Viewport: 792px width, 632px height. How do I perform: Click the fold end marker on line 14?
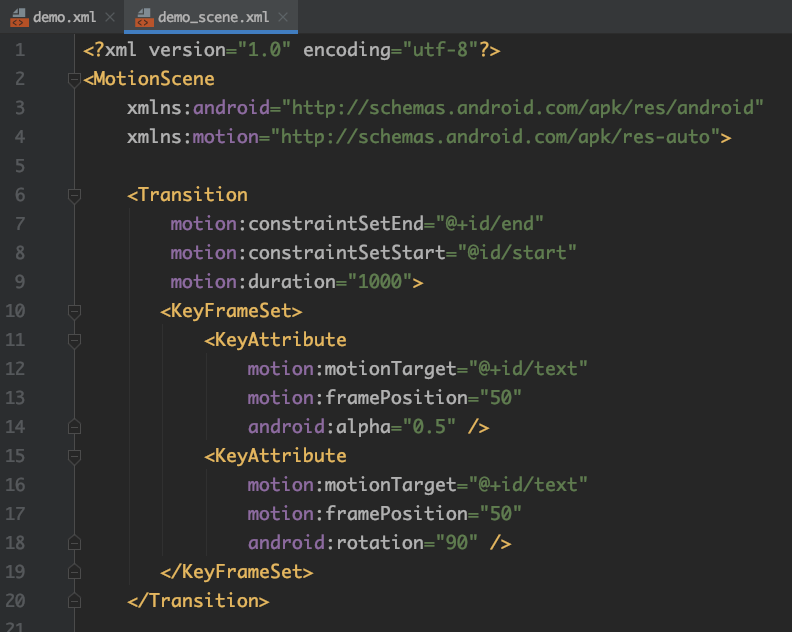(74, 427)
